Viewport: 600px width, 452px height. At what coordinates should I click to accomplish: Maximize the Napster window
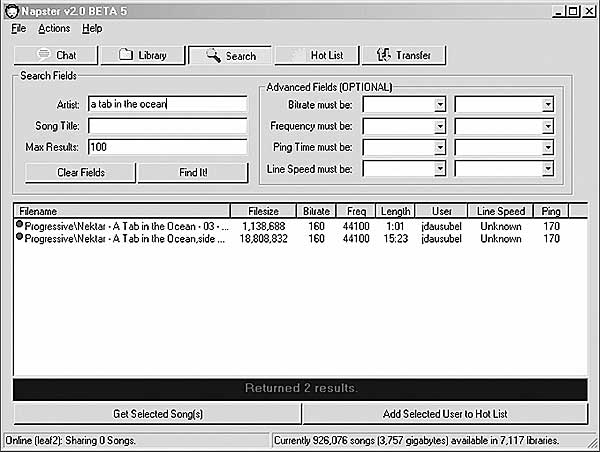pos(573,11)
